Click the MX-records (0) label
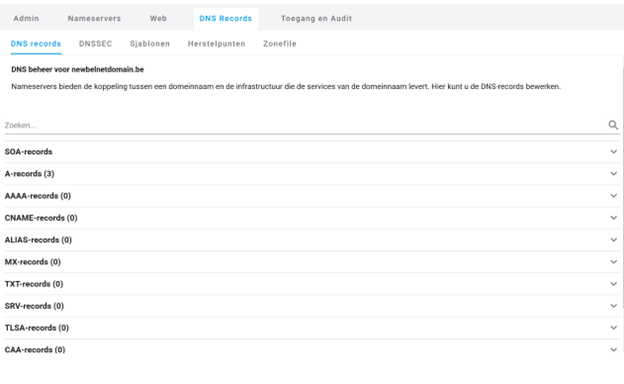The width and height of the screenshot is (624, 384). point(33,262)
